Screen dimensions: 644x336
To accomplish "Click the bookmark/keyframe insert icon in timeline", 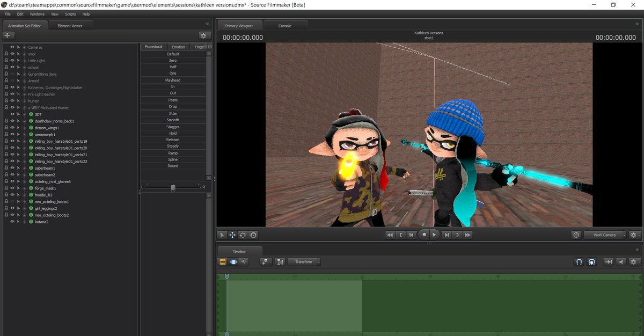I will 266,262.
